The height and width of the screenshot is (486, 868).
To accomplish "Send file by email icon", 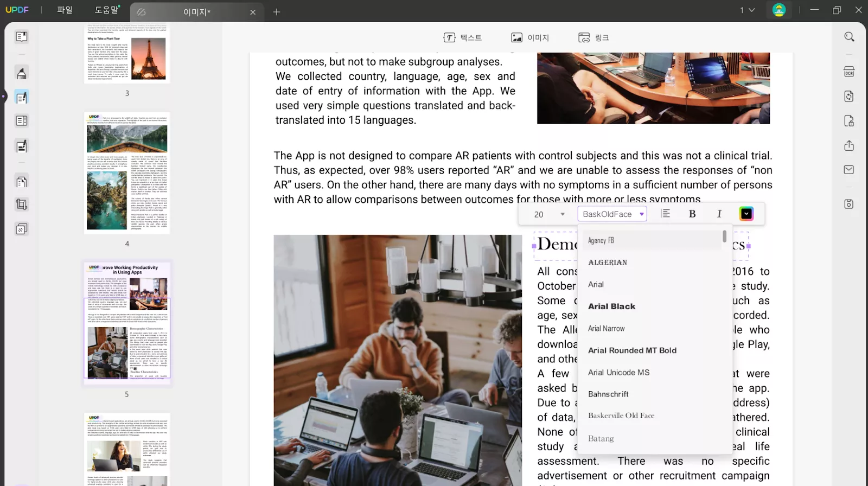I will pyautogui.click(x=849, y=170).
